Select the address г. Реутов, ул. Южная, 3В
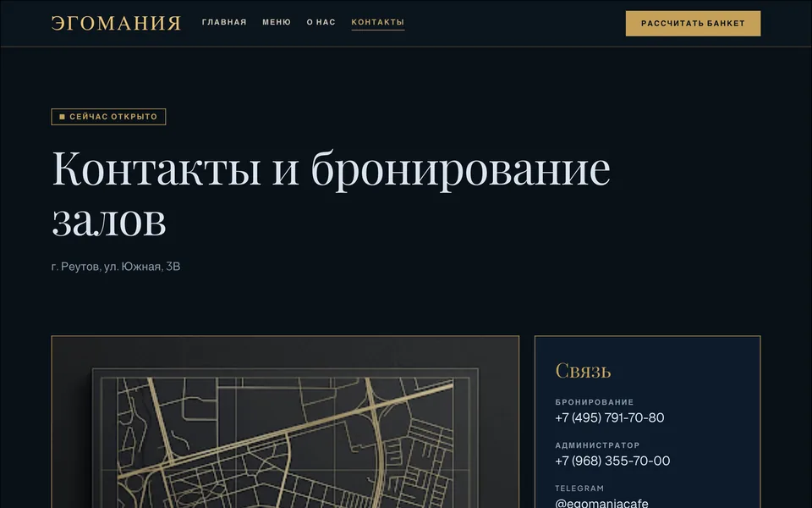This screenshot has height=508, width=812. 116,267
